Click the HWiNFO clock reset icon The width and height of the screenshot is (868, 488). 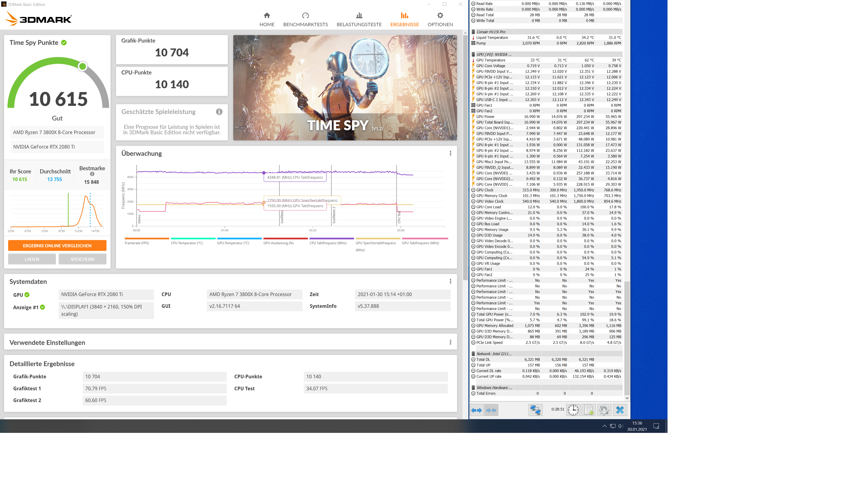573,410
